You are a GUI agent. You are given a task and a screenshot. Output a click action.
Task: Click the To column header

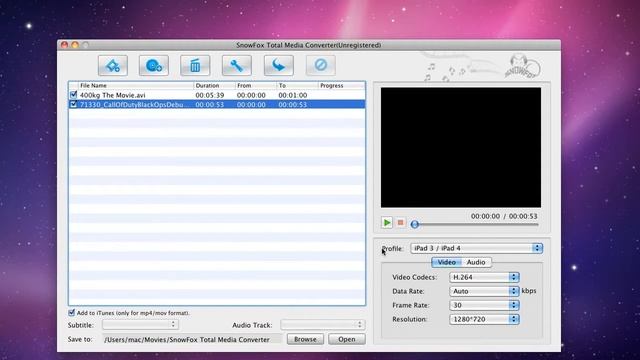click(x=298, y=86)
